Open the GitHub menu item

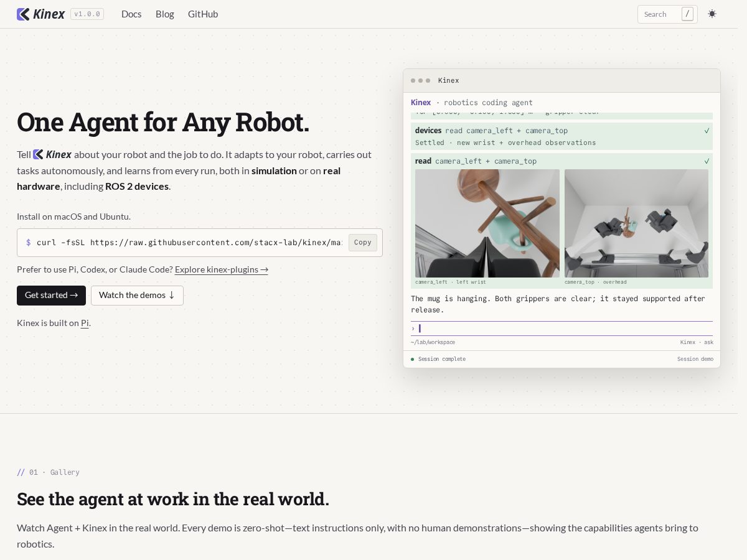tap(203, 14)
